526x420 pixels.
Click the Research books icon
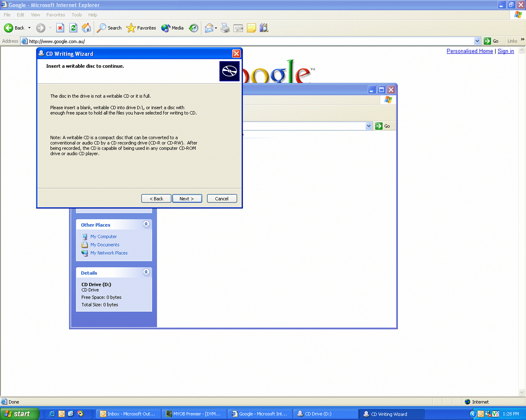[x=264, y=28]
